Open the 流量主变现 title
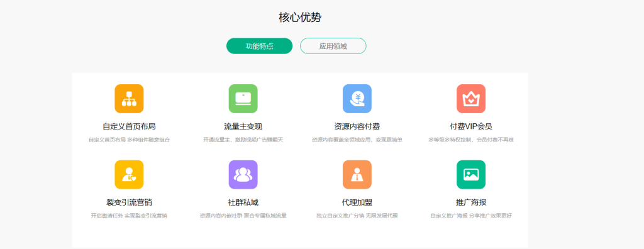Screen dimensions: 644x249 pyautogui.click(x=243, y=126)
